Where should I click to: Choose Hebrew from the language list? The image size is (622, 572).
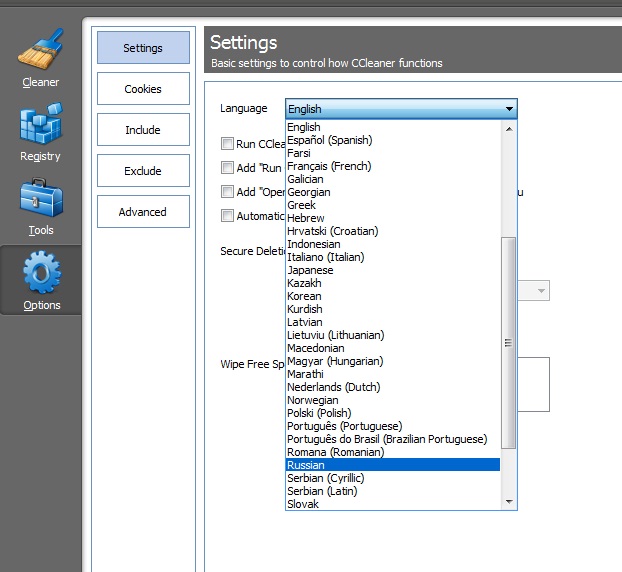[x=393, y=218]
